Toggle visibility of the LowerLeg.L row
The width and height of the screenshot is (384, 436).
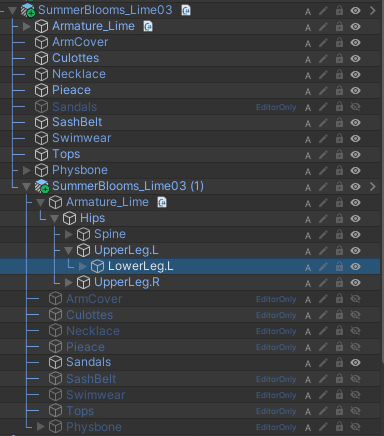point(356,266)
